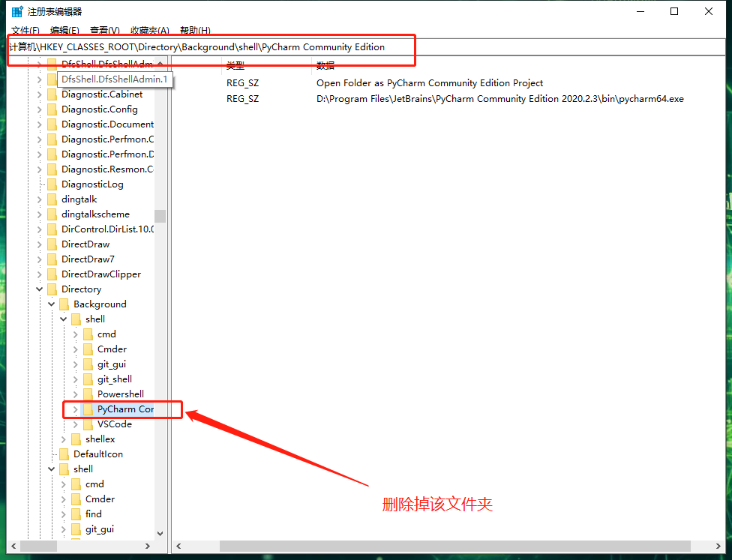Click the Registry Editor title bar icon
This screenshot has width=732, height=560.
coord(17,11)
